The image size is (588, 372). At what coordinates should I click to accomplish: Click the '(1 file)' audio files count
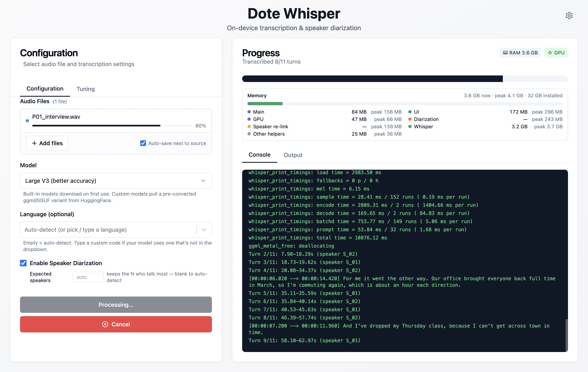coord(60,102)
